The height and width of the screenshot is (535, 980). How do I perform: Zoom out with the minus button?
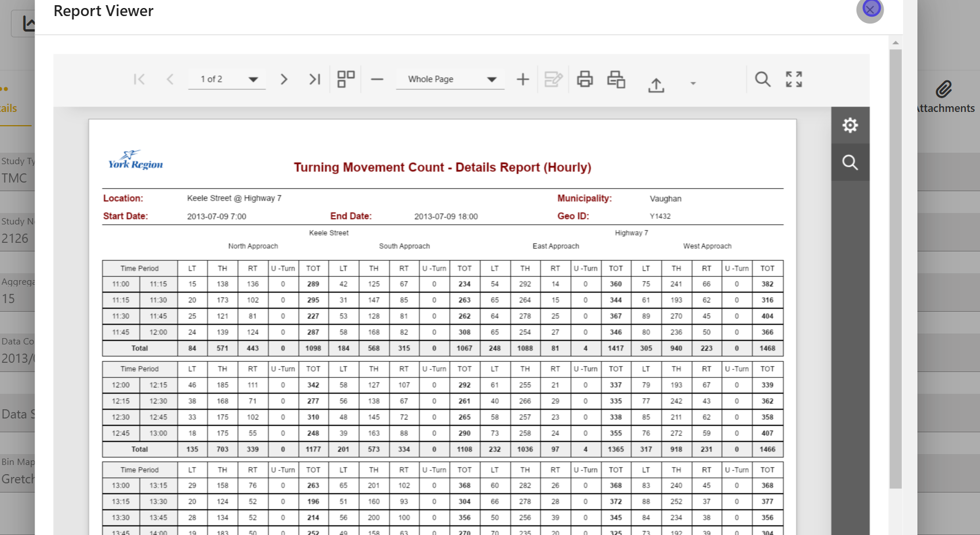pos(377,79)
